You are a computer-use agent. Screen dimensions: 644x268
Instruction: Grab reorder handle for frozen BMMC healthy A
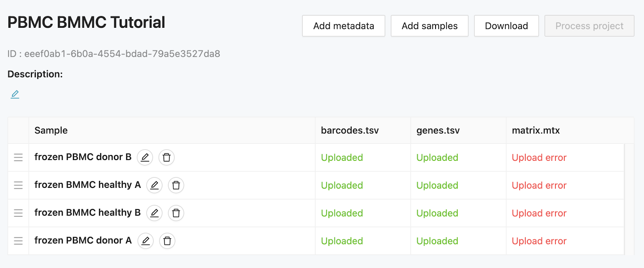pos(19,185)
